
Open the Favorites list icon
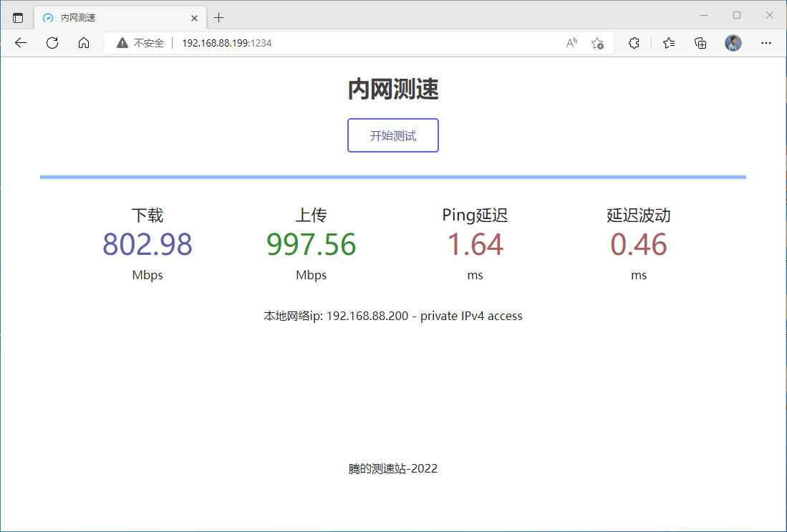point(669,43)
